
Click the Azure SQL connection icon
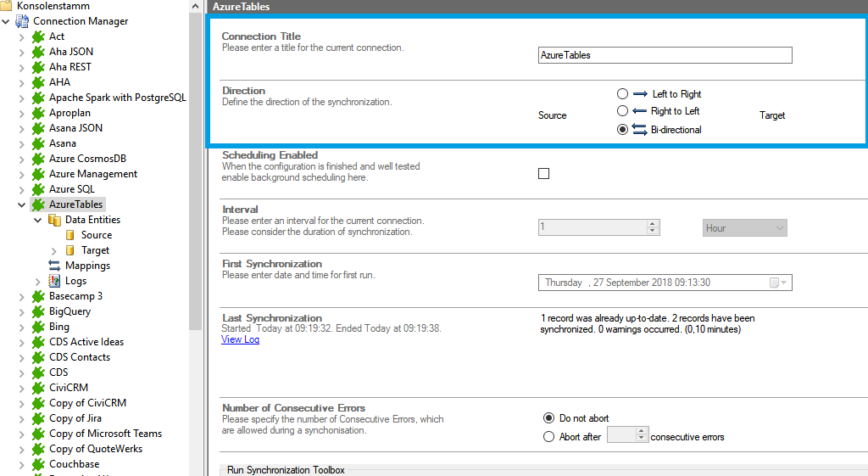pyautogui.click(x=38, y=189)
